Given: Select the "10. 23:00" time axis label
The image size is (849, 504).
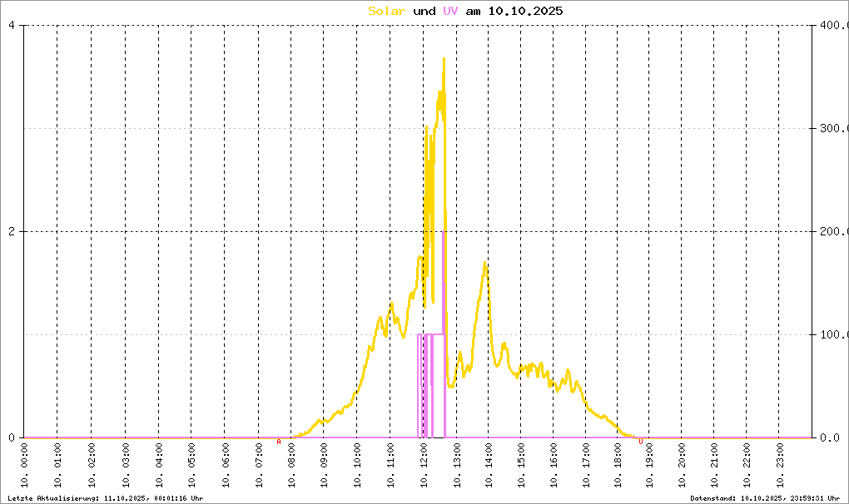Looking at the screenshot, I should 778,467.
